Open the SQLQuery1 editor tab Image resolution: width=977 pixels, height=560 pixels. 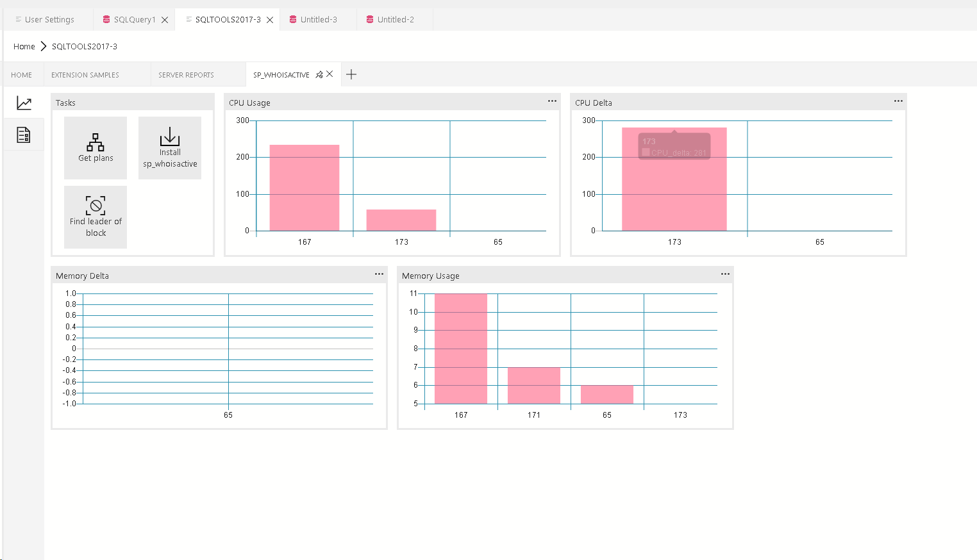(x=134, y=20)
